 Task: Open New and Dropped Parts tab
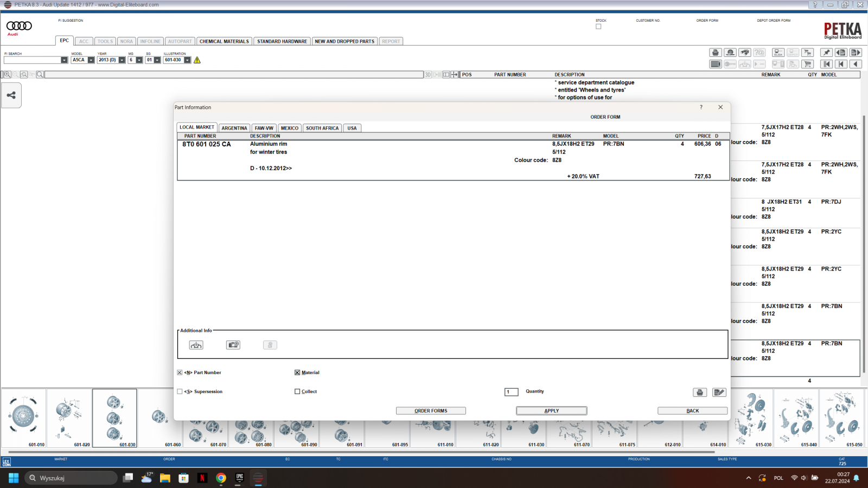tap(344, 41)
